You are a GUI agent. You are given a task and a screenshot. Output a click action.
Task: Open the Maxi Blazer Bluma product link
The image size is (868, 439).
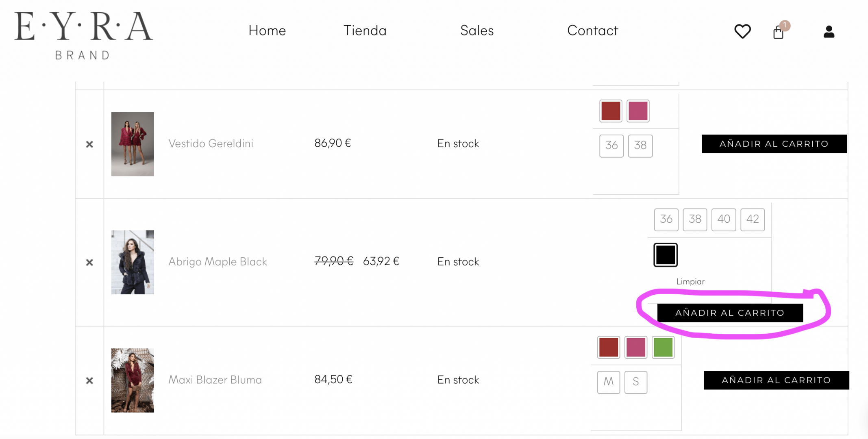215,380
